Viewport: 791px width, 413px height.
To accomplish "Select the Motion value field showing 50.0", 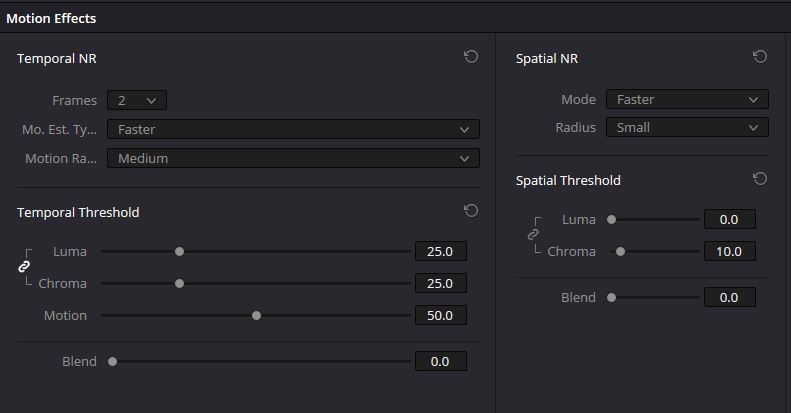I will click(440, 316).
